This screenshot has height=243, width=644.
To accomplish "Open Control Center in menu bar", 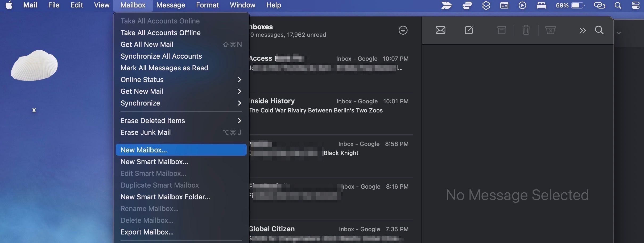I will pos(636,5).
